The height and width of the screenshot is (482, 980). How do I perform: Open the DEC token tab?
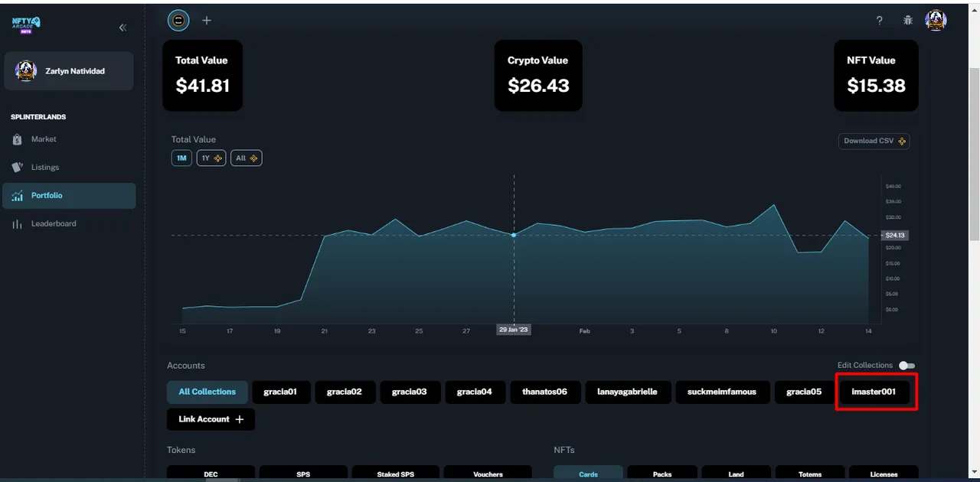click(x=211, y=474)
